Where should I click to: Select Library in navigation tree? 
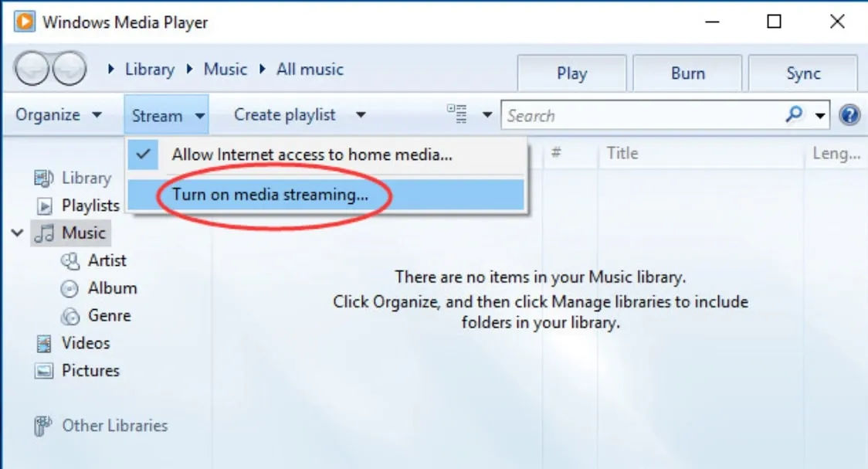[x=86, y=178]
